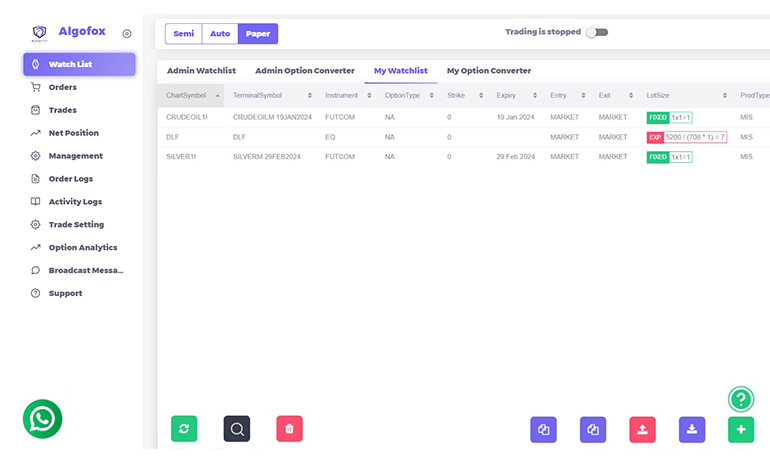Select the DLF watchlist row

pyautogui.click(x=400, y=137)
